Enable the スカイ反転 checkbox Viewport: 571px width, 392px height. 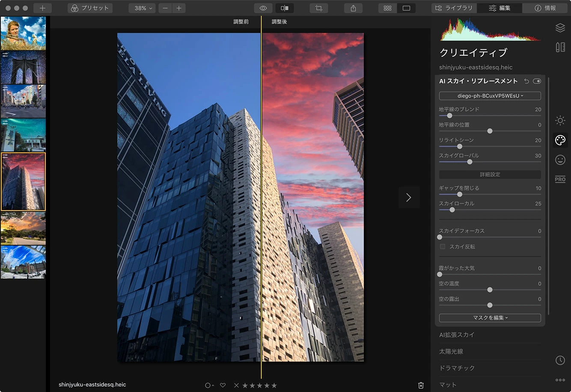click(x=443, y=246)
